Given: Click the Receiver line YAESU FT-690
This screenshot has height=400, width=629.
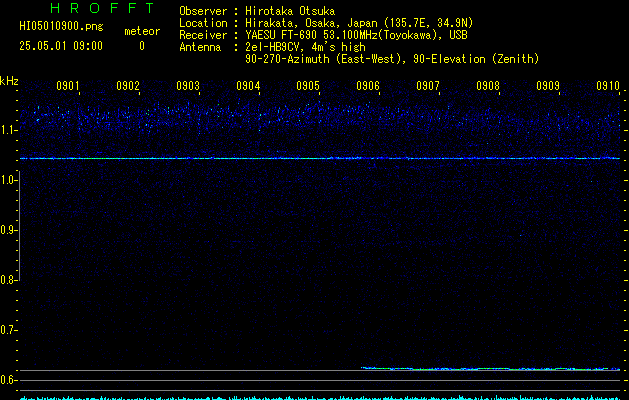Looking at the screenshot, I should [x=323, y=35].
